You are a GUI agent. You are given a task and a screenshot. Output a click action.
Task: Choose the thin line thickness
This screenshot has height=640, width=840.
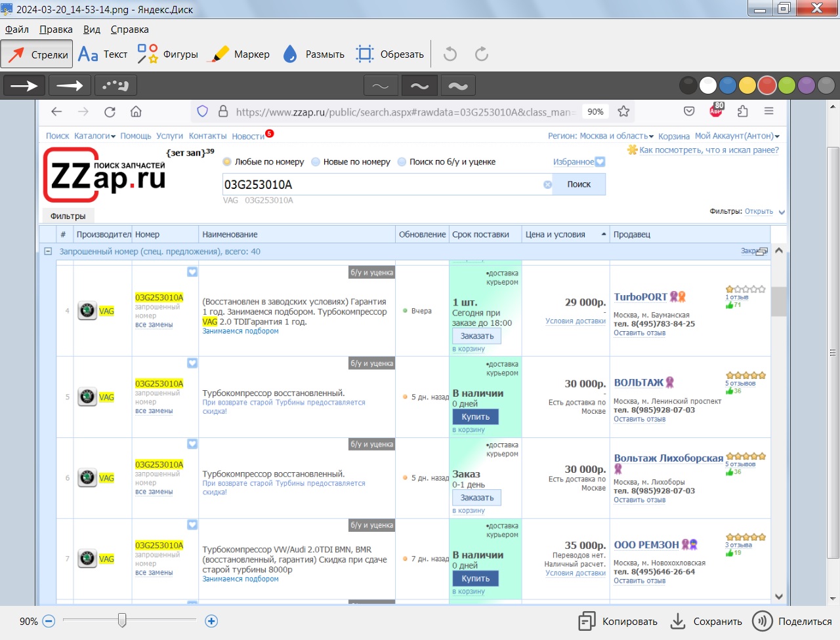pos(381,85)
